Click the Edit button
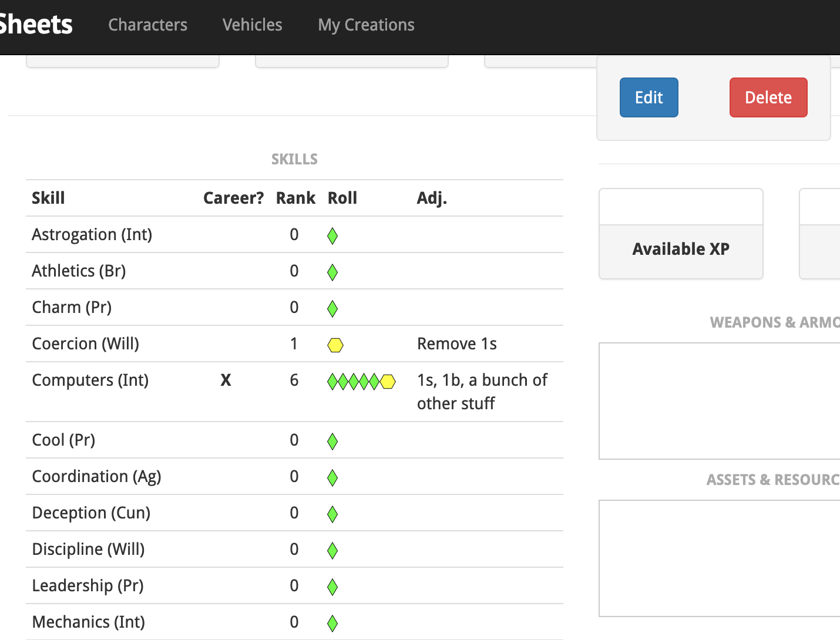This screenshot has height=640, width=840. (649, 97)
